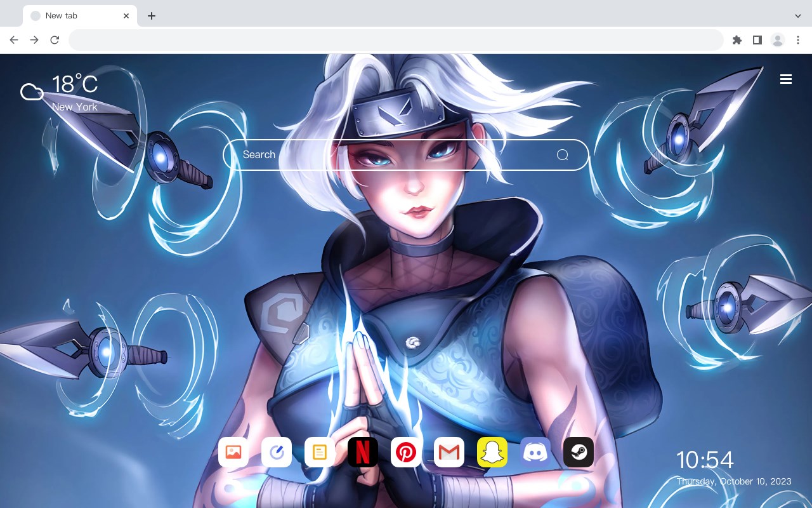Open the Gmail shortcut
Screen dimensions: 812x508
(449, 452)
